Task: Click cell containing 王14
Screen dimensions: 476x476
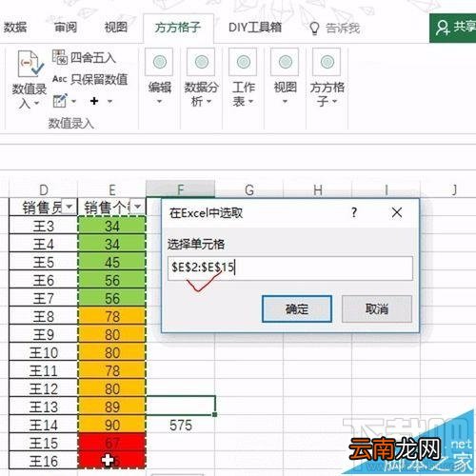Action: pyautogui.click(x=44, y=425)
